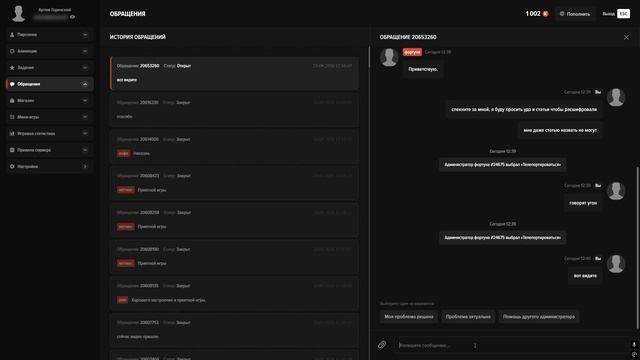Click the message мне даже статью назвать не могут
Screen dimensions: 640x360
point(560,130)
